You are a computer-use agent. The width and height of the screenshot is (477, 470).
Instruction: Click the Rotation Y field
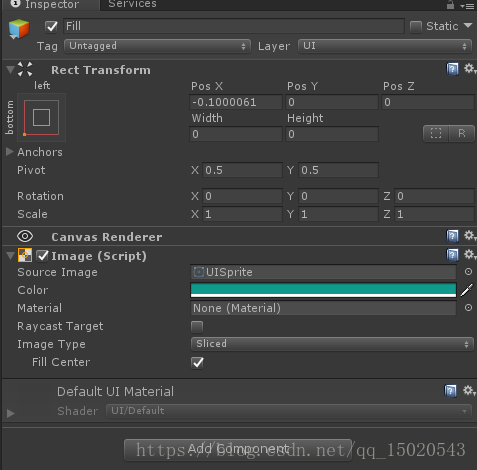click(x=338, y=196)
